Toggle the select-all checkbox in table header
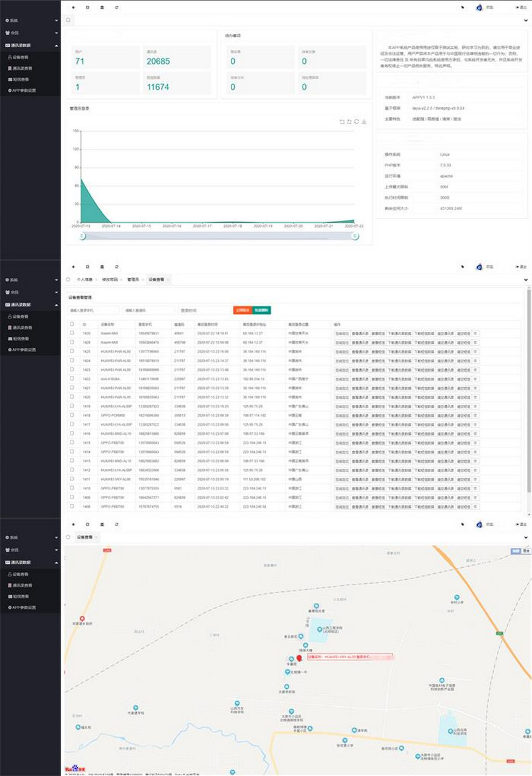 [72, 324]
